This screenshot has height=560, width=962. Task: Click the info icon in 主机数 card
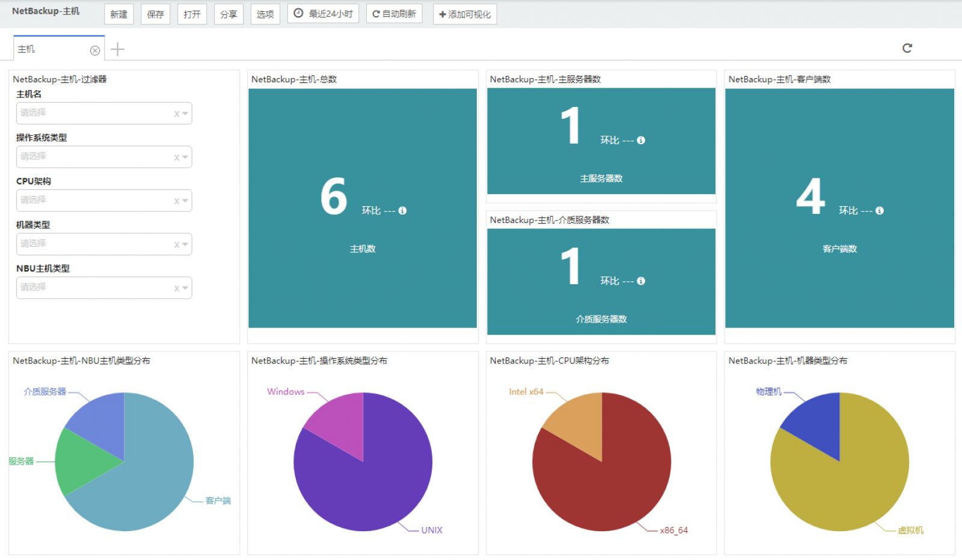click(402, 210)
